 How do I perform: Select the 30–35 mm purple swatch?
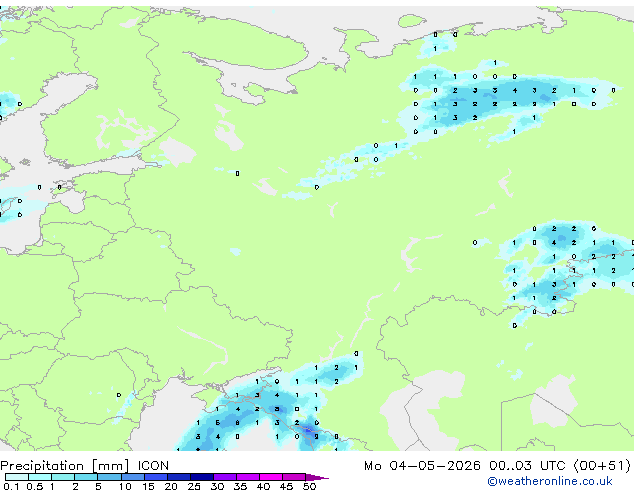click(225, 477)
